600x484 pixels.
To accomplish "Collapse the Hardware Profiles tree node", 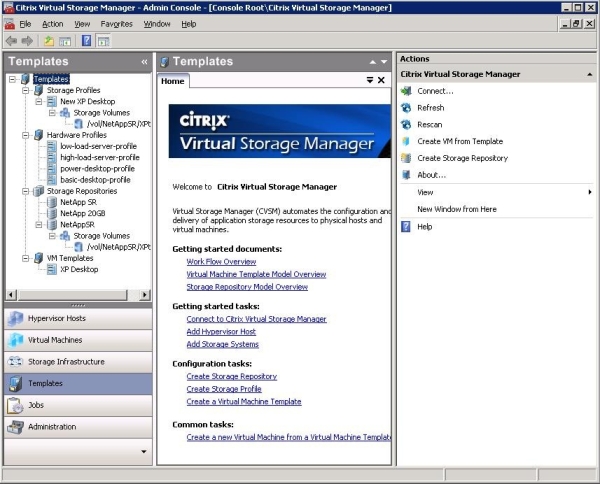I will click(25, 134).
